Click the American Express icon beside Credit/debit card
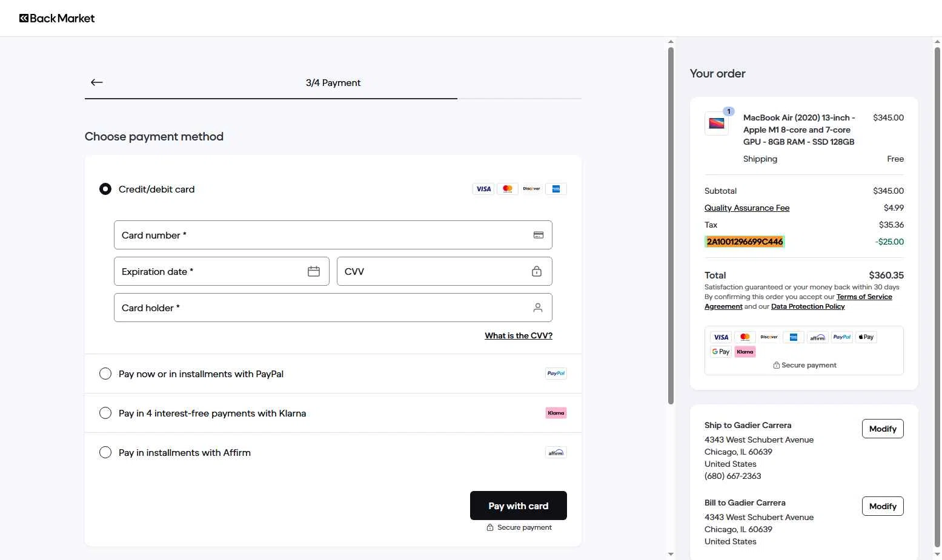The height and width of the screenshot is (560, 942). 556,189
